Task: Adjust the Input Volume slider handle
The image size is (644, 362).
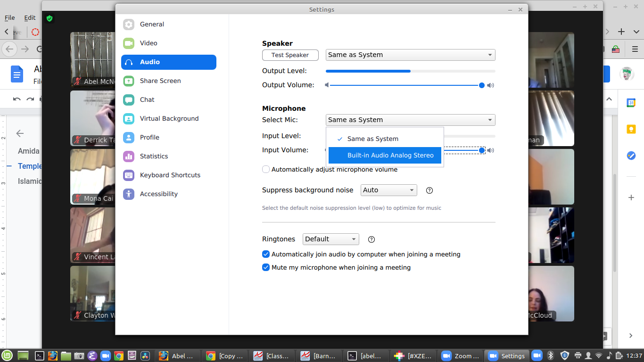Action: (481, 150)
